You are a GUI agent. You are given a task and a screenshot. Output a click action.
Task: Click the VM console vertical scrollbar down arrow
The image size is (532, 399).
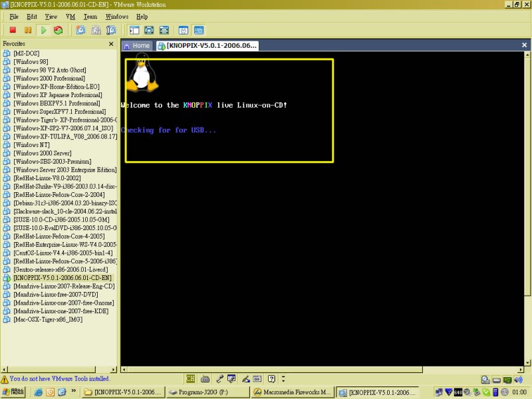[x=527, y=362]
